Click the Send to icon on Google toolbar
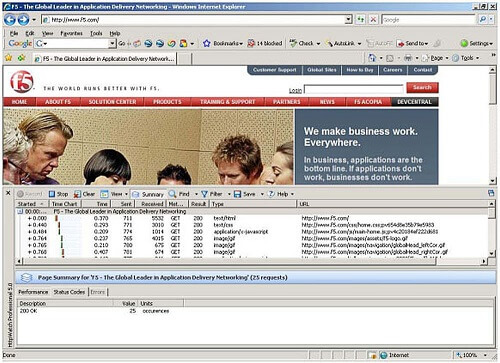 pyautogui.click(x=400, y=44)
